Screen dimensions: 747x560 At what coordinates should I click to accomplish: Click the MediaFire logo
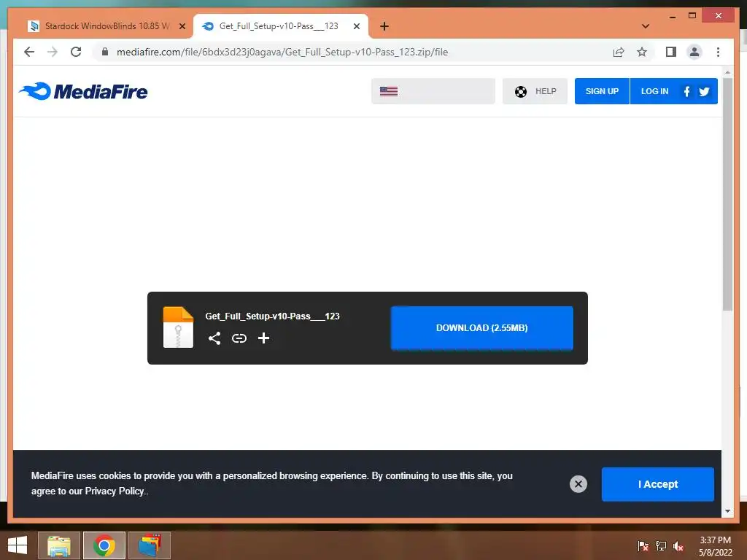[83, 91]
